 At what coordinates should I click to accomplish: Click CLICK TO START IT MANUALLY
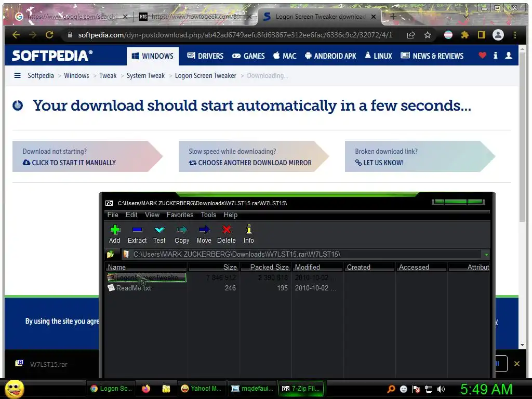[69, 163]
